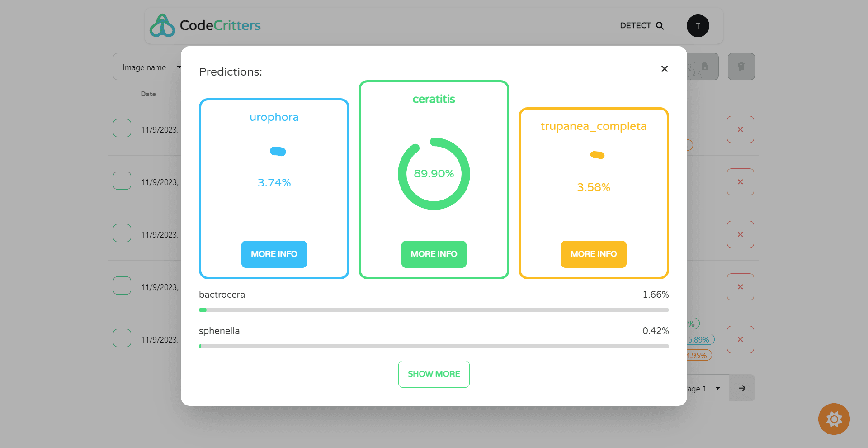868x448 pixels.
Task: Click the bactrocera progress bar
Action: click(x=434, y=310)
